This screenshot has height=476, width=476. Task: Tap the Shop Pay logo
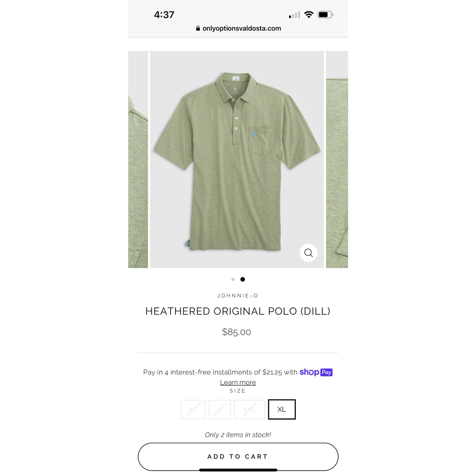(316, 372)
